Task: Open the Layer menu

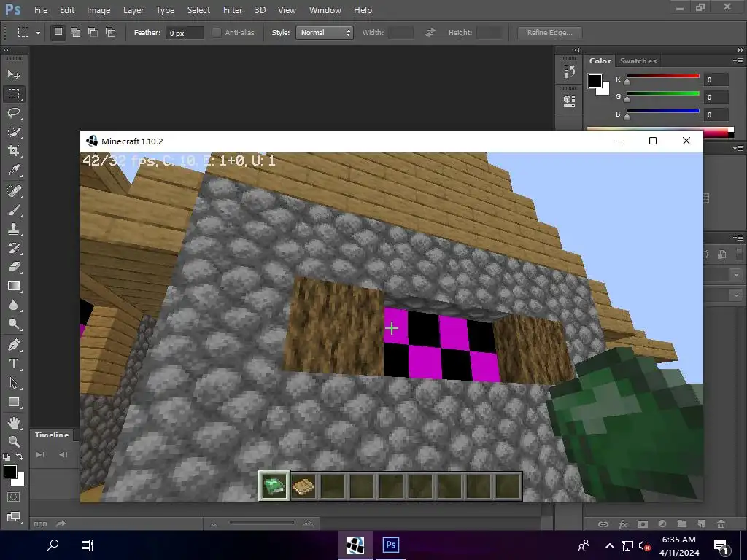Action: (x=133, y=10)
